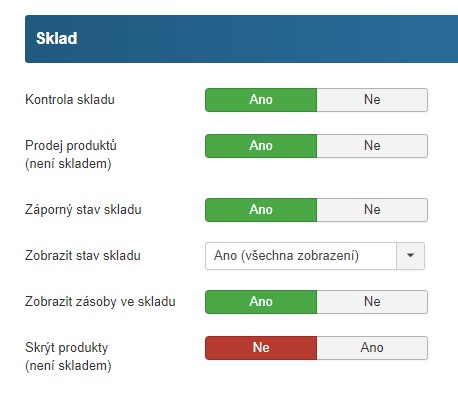
Task: Choose Ano for Zobrazit zásoby ve skladu
Action: click(261, 302)
